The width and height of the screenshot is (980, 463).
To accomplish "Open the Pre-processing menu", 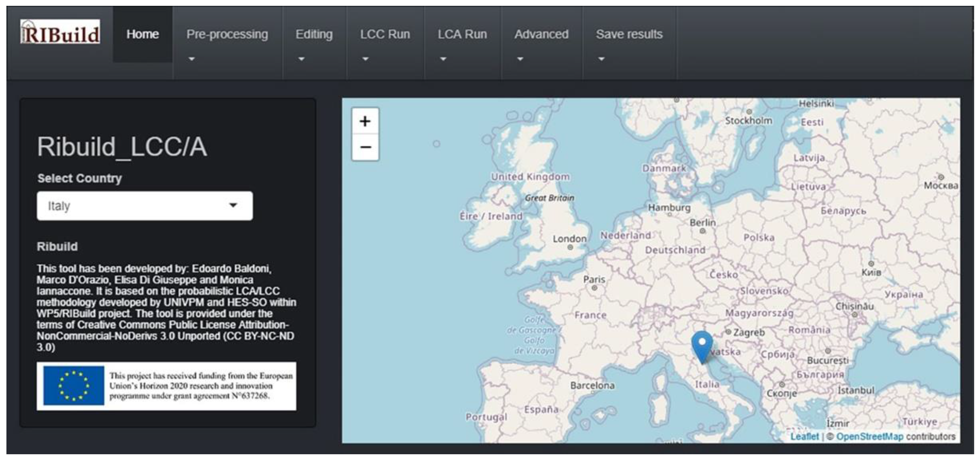I will tap(227, 34).
